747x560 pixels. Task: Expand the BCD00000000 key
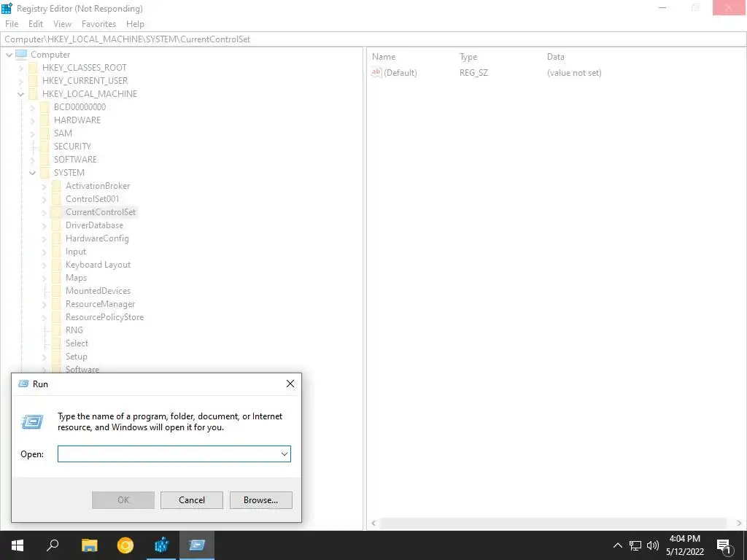pyautogui.click(x=33, y=108)
